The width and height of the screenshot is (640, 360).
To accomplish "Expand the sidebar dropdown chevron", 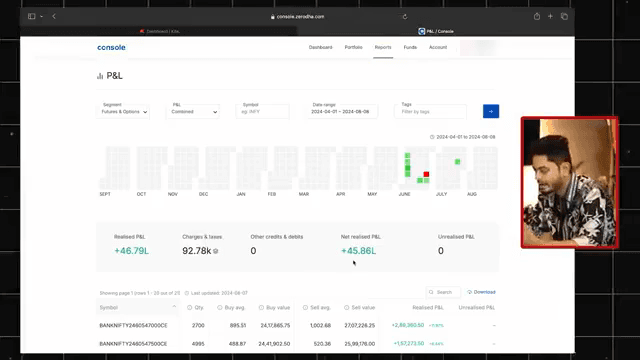I will [41, 17].
